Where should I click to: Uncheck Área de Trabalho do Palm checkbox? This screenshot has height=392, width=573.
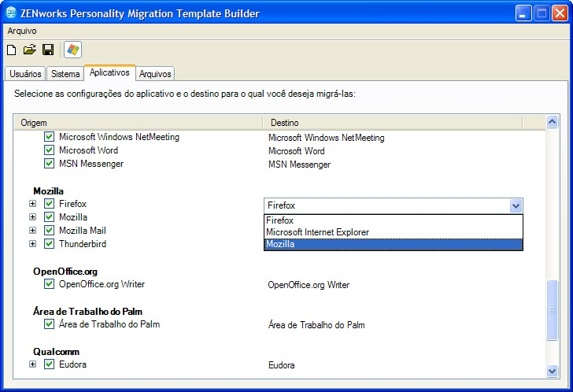[x=50, y=324]
